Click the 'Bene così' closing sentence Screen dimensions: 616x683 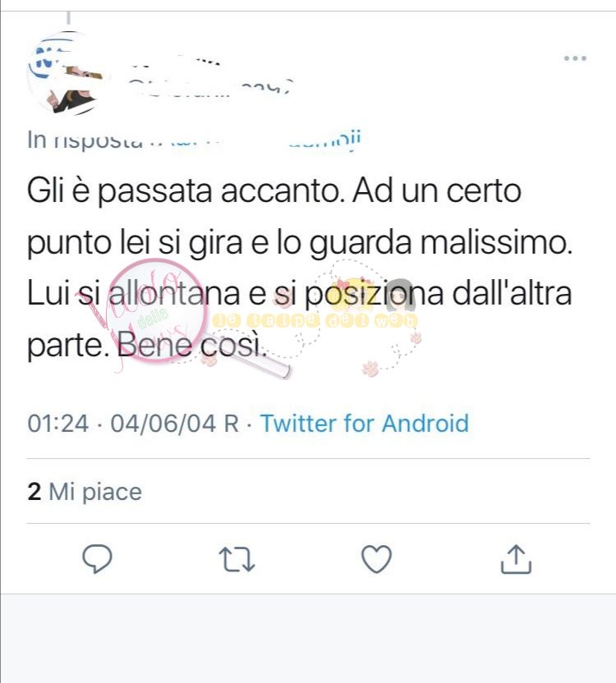tap(191, 346)
